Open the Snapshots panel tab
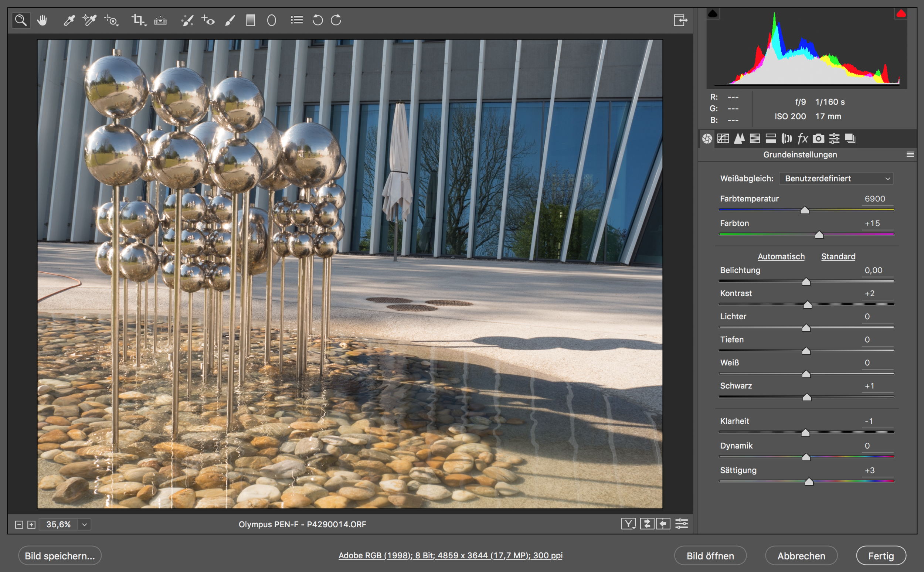Viewport: 924px width, 572px height. [x=850, y=139]
